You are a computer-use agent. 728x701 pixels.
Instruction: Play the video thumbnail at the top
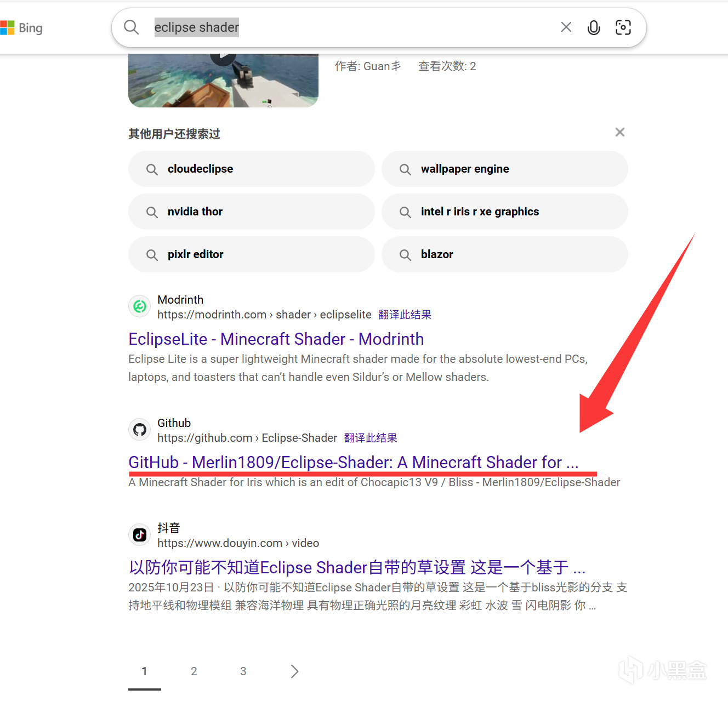pos(223,80)
